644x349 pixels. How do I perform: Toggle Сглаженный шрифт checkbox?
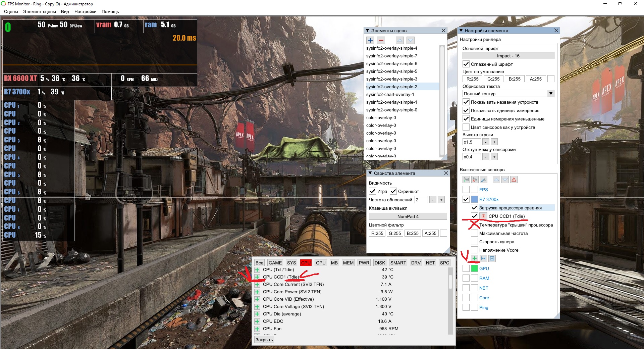click(x=466, y=64)
